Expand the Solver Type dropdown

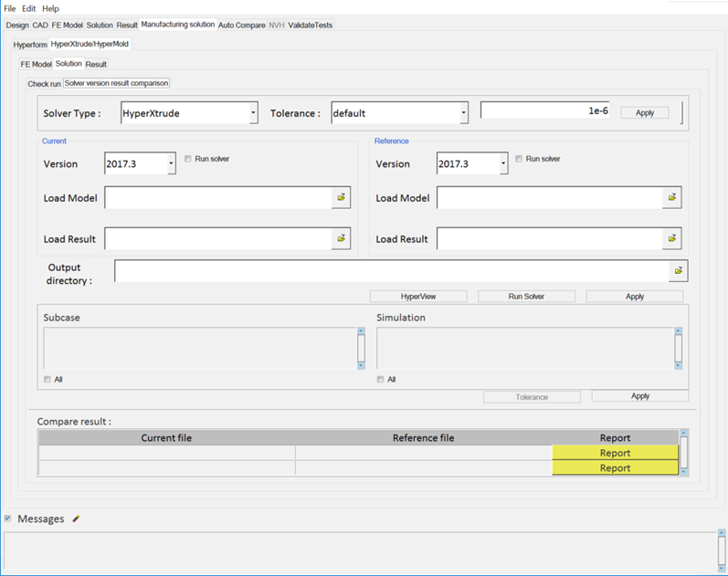(253, 113)
